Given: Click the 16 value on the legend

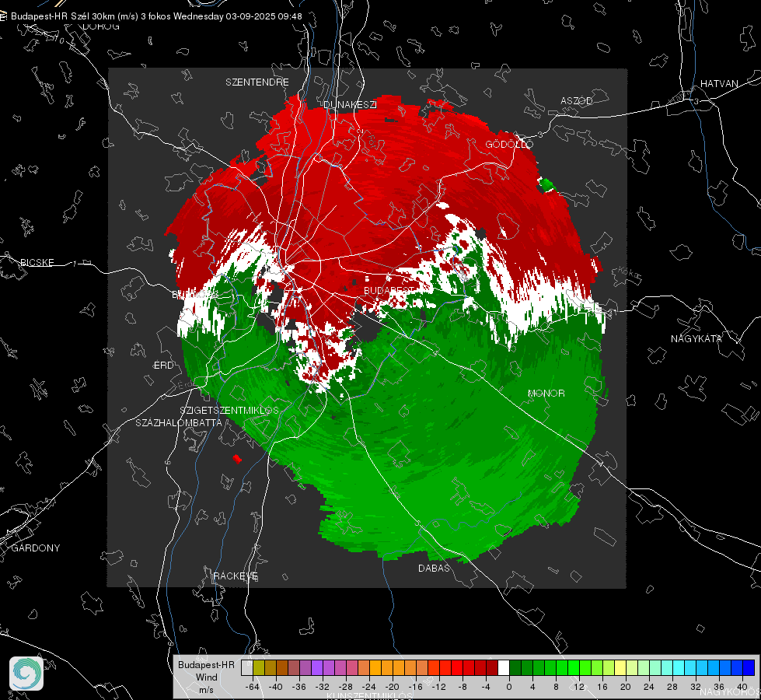Looking at the screenshot, I should (602, 687).
